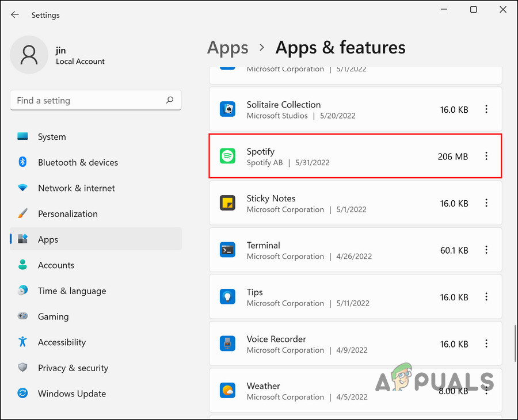Click the Time & language globe icon
Viewport: 518px width, 420px height.
pos(22,290)
